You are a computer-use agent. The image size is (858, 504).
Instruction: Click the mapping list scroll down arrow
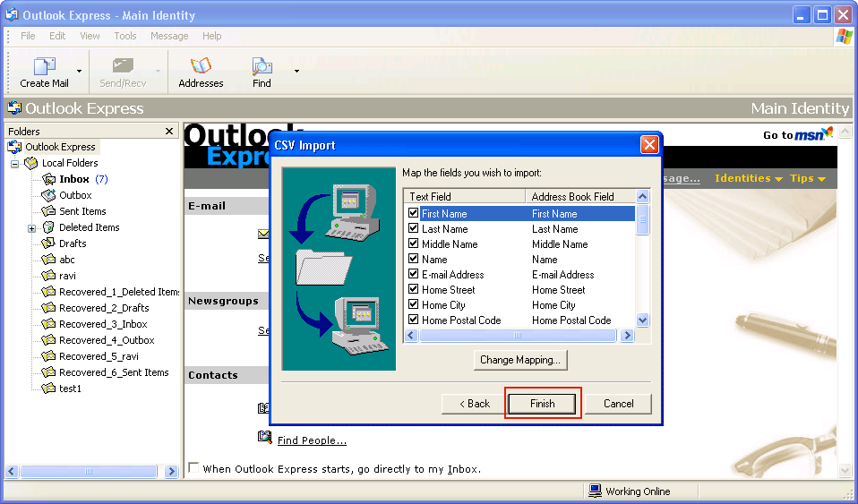pyautogui.click(x=643, y=320)
